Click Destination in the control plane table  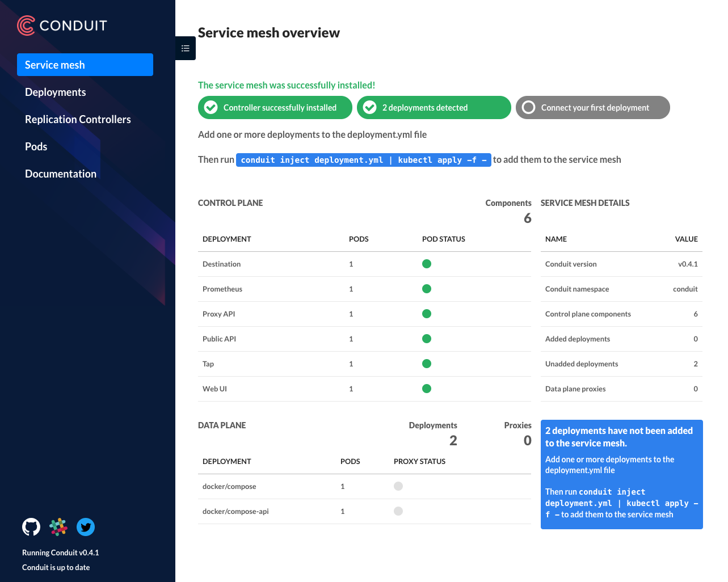pos(221,264)
